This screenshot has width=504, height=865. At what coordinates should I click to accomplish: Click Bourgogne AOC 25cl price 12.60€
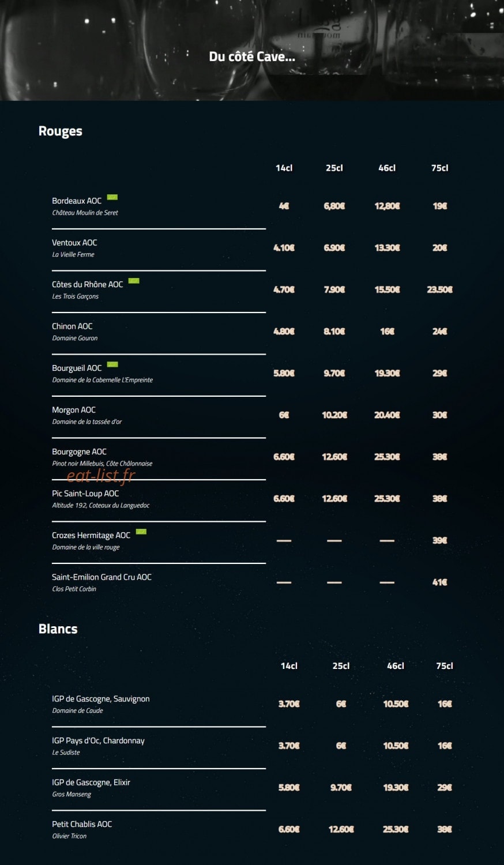334,457
